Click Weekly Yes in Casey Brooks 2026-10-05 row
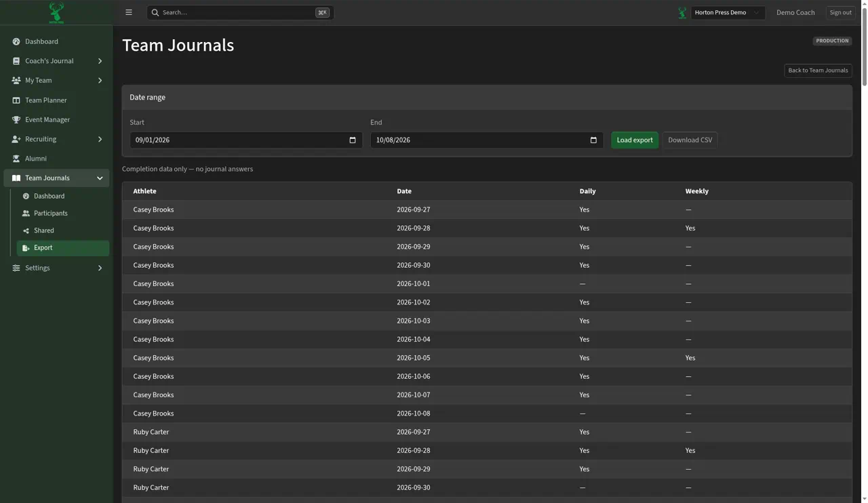This screenshot has height=503, width=868. [690, 358]
